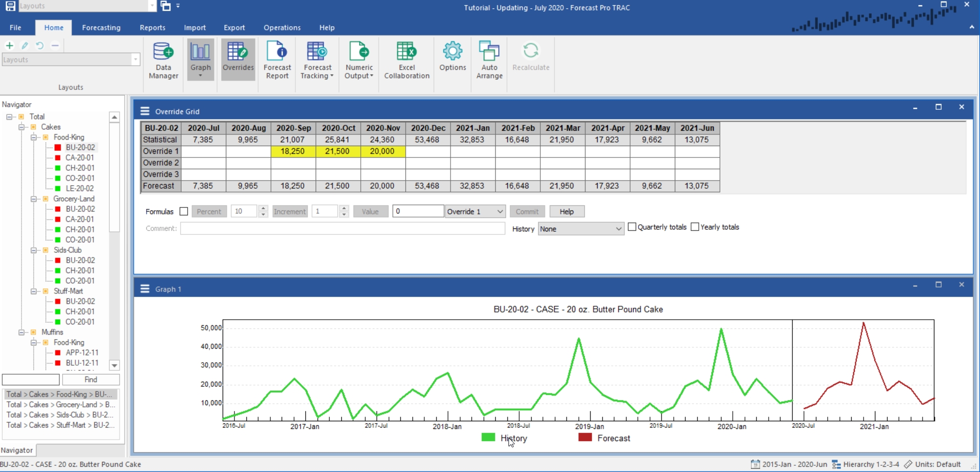Click the Percent button
This screenshot has height=472, width=980.
(209, 211)
